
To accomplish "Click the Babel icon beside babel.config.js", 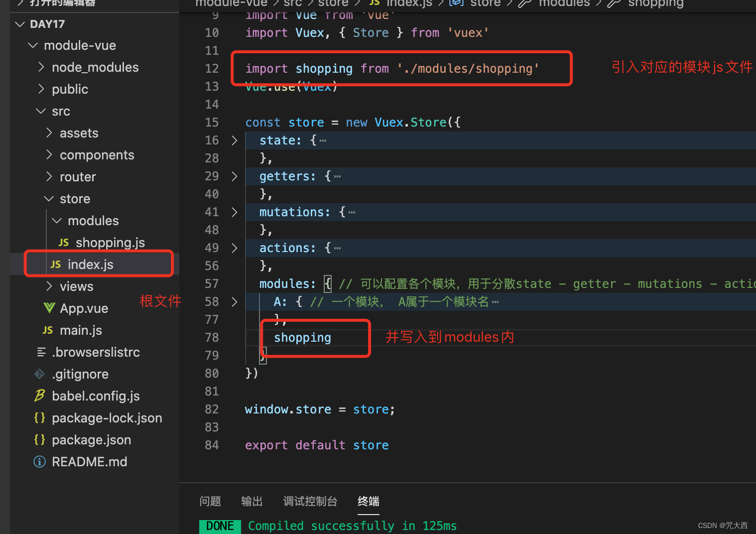I will point(39,396).
